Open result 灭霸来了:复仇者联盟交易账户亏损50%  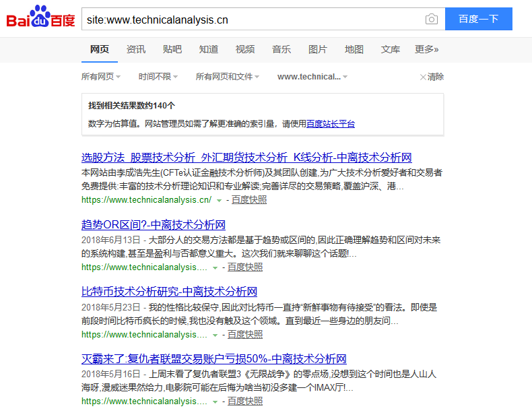coord(214,358)
